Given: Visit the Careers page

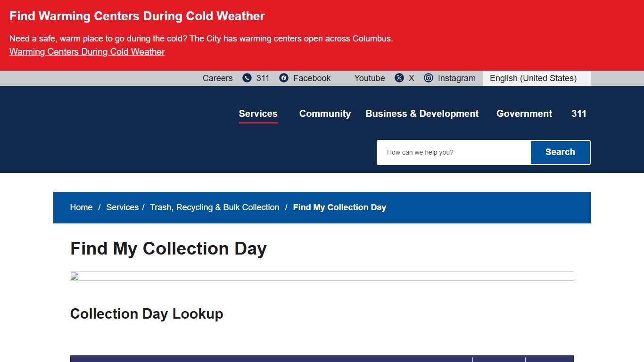Looking at the screenshot, I should (x=217, y=78).
